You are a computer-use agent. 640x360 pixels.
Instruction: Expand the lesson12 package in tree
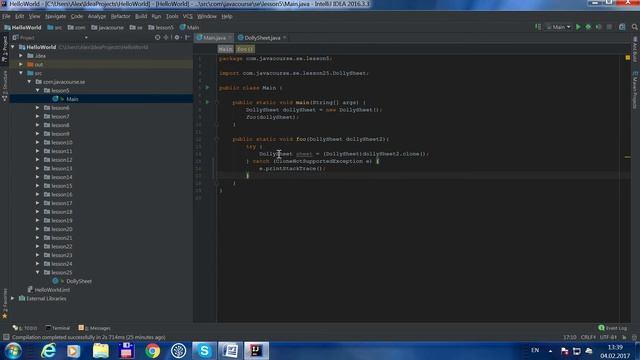point(38,160)
